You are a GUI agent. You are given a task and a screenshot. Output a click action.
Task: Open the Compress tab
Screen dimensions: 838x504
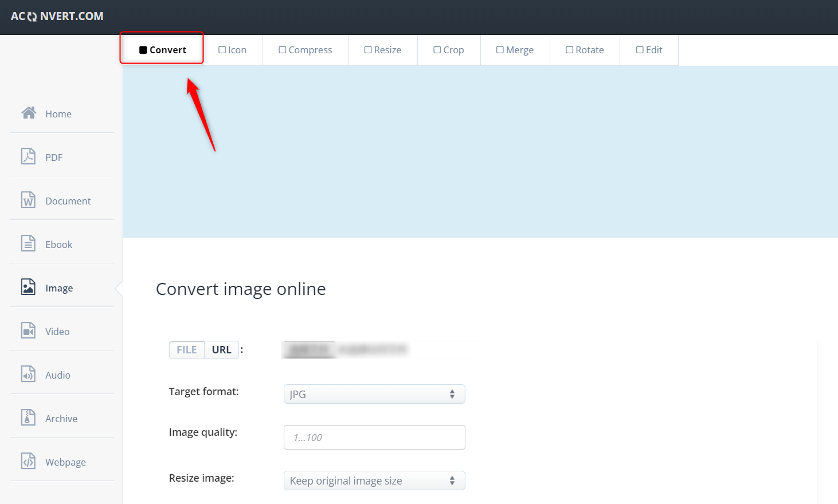click(305, 50)
